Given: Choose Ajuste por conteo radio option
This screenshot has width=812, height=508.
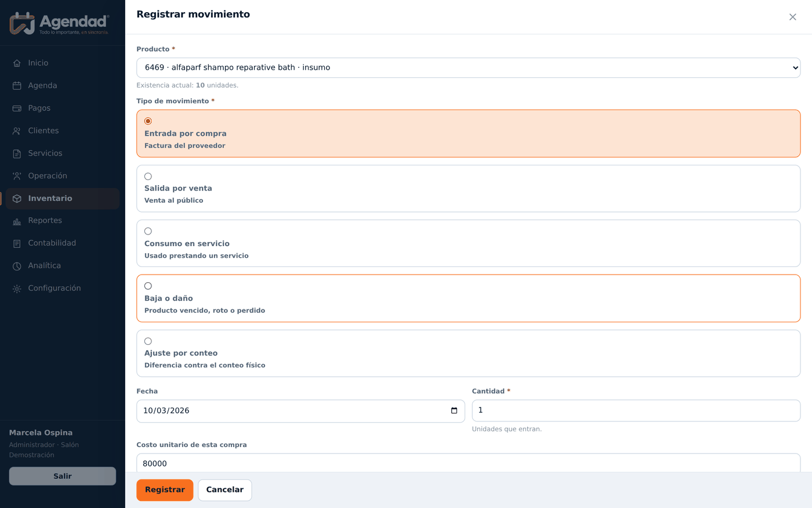Looking at the screenshot, I should 148,341.
